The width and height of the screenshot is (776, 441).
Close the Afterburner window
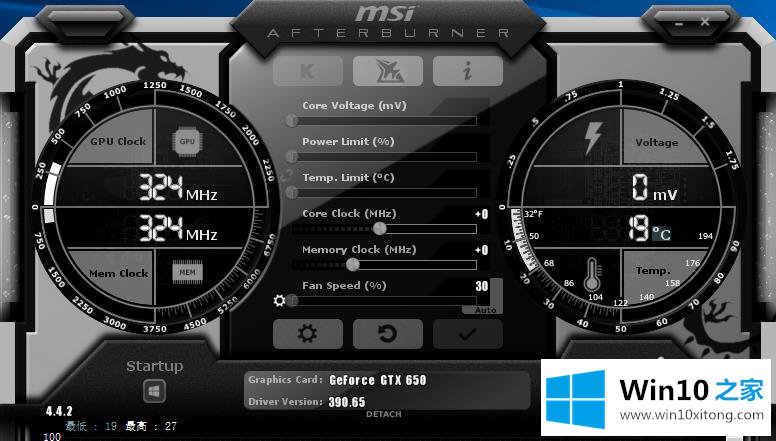click(705, 22)
